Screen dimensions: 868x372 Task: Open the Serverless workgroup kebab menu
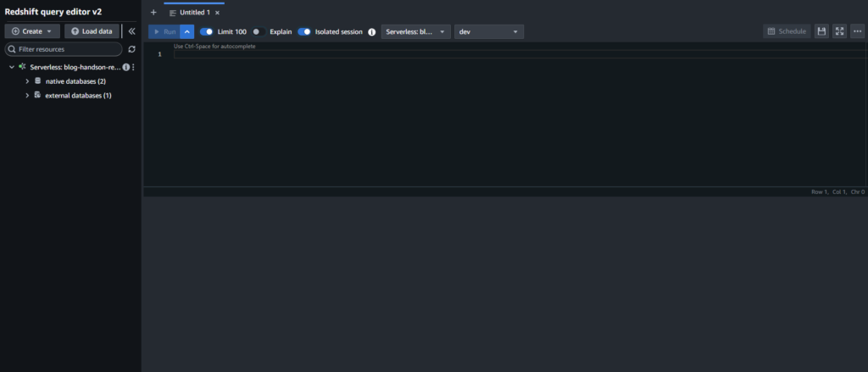tap(133, 67)
